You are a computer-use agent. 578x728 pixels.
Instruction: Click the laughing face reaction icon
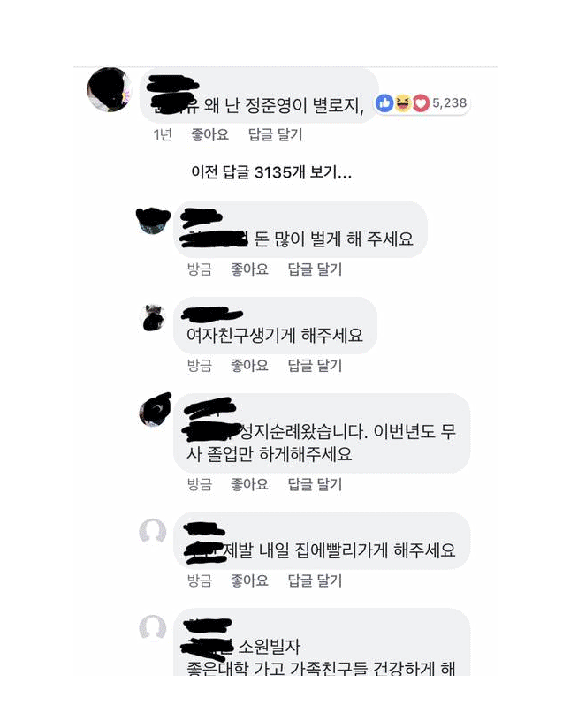[403, 103]
